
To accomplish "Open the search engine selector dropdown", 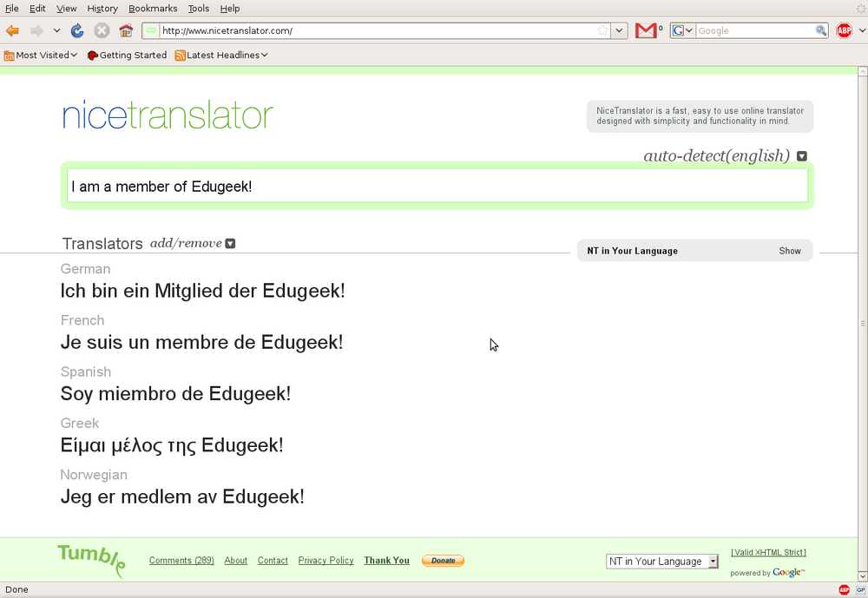I will (682, 30).
